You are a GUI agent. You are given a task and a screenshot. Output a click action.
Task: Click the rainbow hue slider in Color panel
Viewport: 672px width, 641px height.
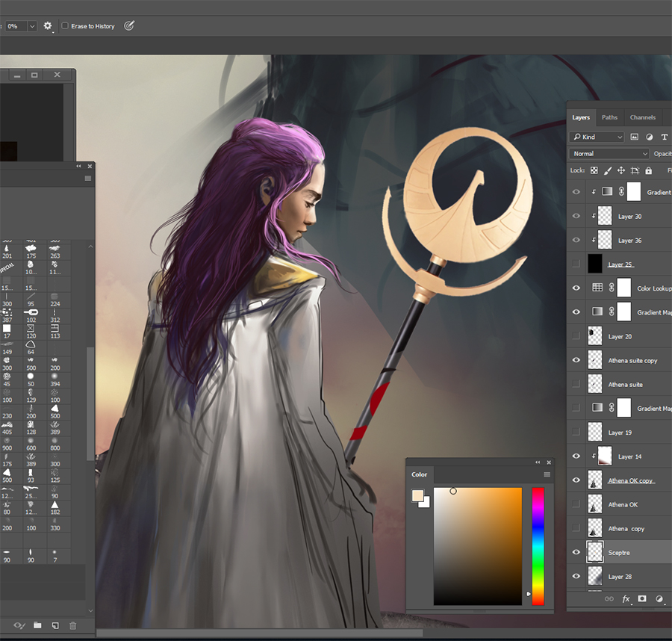[538, 545]
